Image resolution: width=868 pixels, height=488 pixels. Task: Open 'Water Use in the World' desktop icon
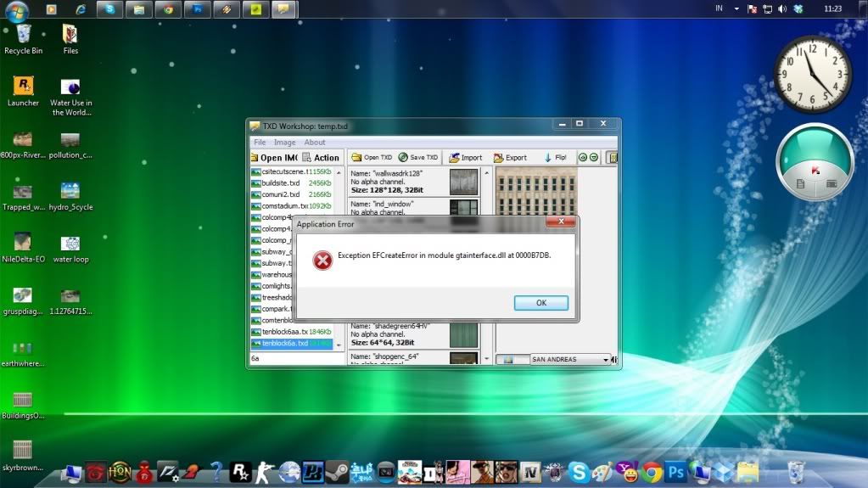71,97
